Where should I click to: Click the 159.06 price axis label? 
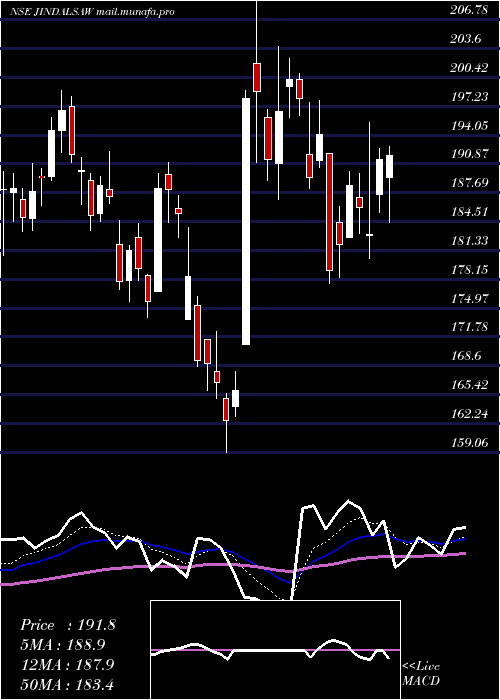coord(469,442)
